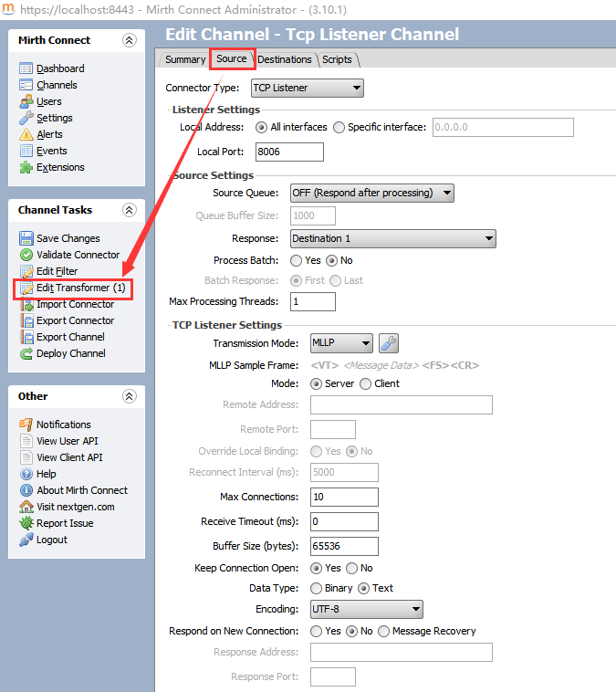Switch to the Summary tab
616x692 pixels.
click(185, 59)
